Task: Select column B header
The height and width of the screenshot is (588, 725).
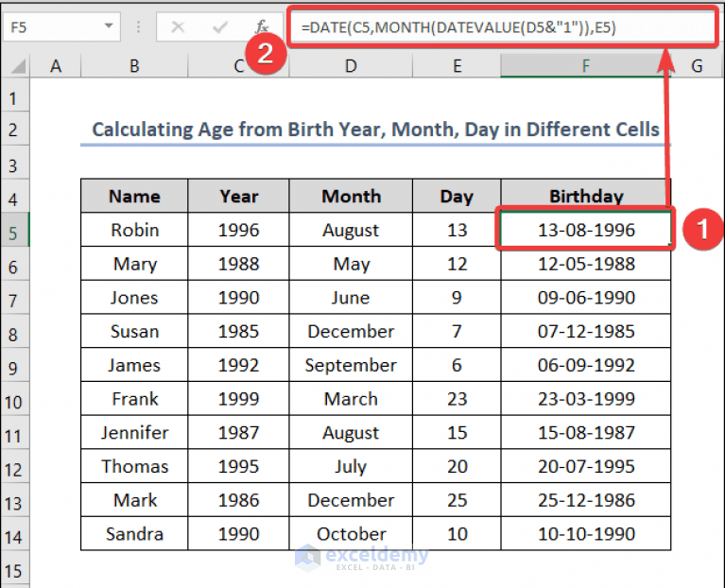Action: point(134,66)
